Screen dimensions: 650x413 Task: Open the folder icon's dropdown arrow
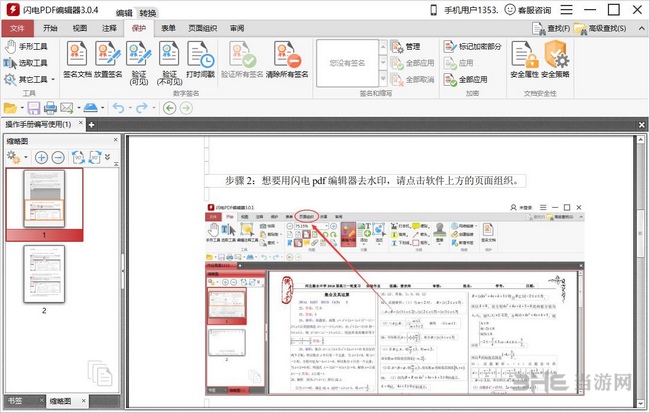[x=22, y=108]
